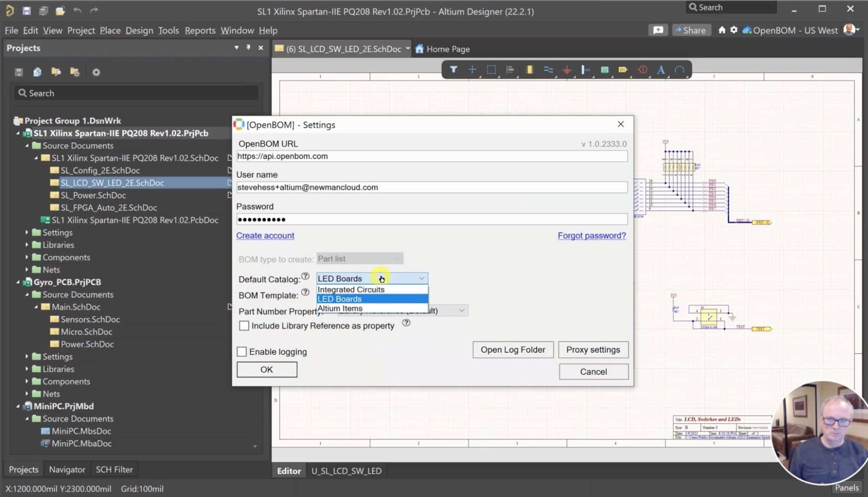
Task: Switch to the Home Page tab
Action: [x=442, y=49]
